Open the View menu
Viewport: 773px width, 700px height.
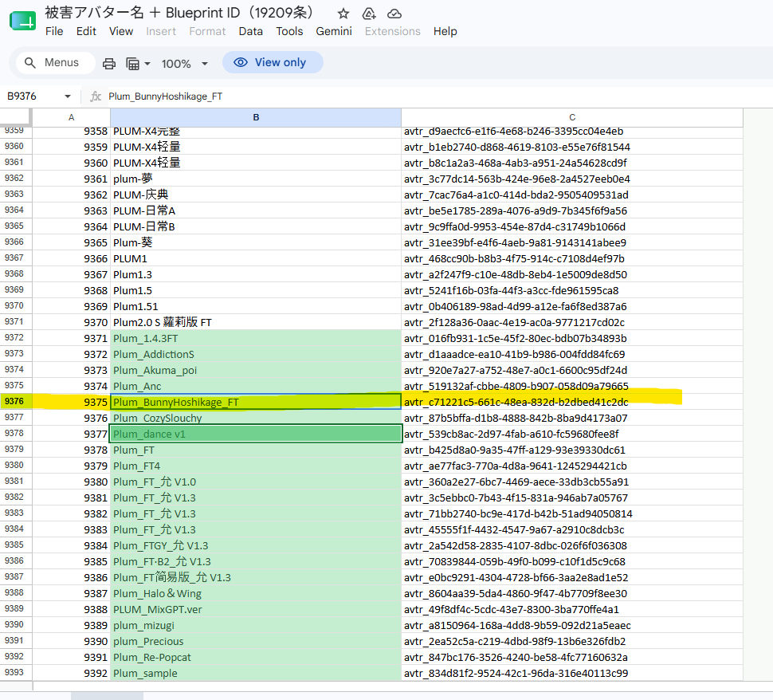point(121,31)
